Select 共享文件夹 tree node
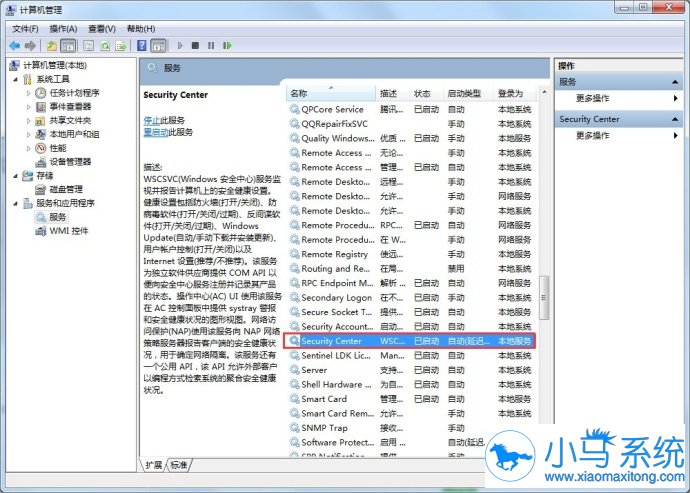 tap(70, 120)
